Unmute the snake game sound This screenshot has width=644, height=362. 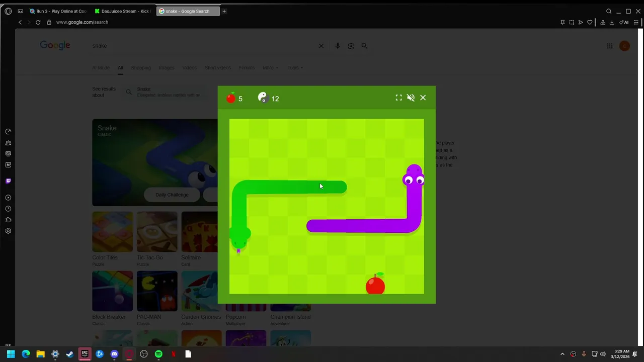pos(411,98)
